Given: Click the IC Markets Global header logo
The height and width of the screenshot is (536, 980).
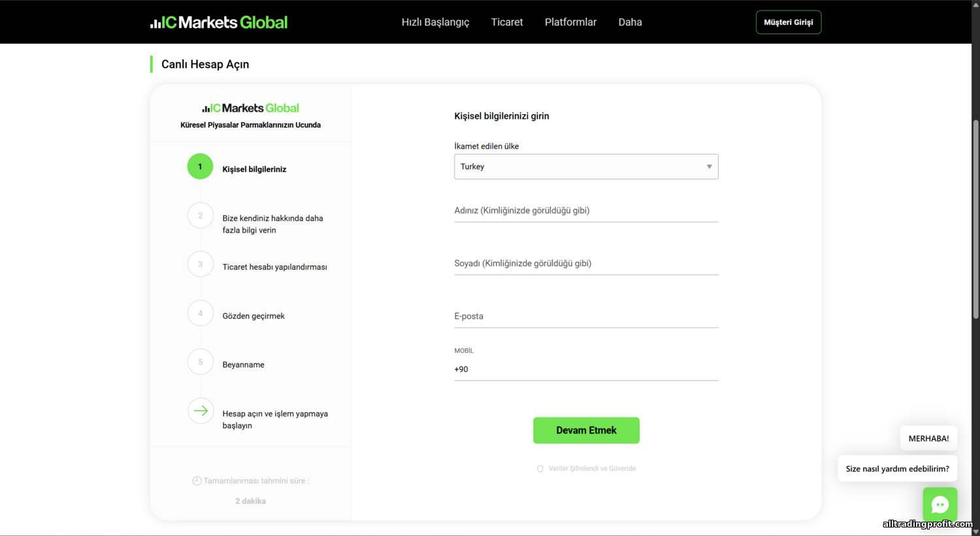Looking at the screenshot, I should (x=219, y=22).
